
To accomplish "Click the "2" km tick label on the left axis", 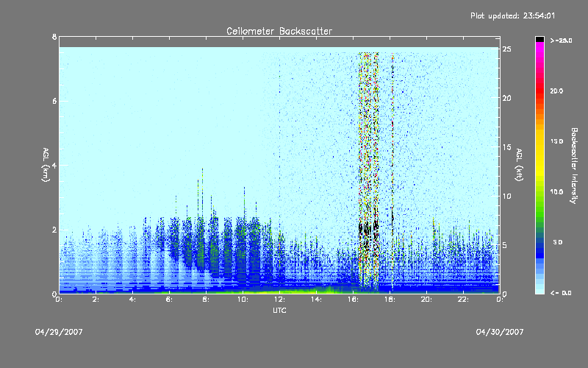I will point(54,230).
